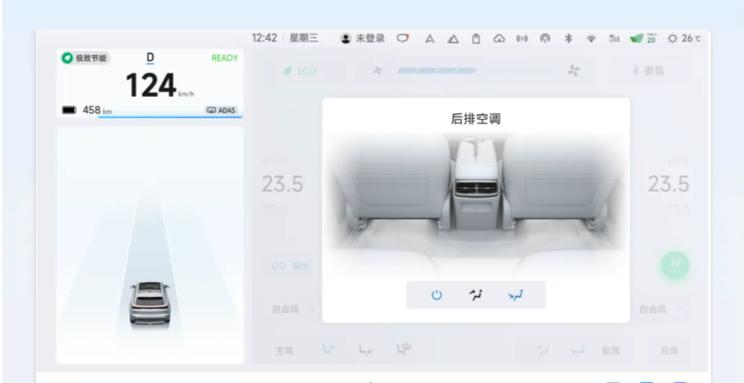Tap driver temperature 23.5 on left
Viewport: 744px width, 383px height.
282,184
